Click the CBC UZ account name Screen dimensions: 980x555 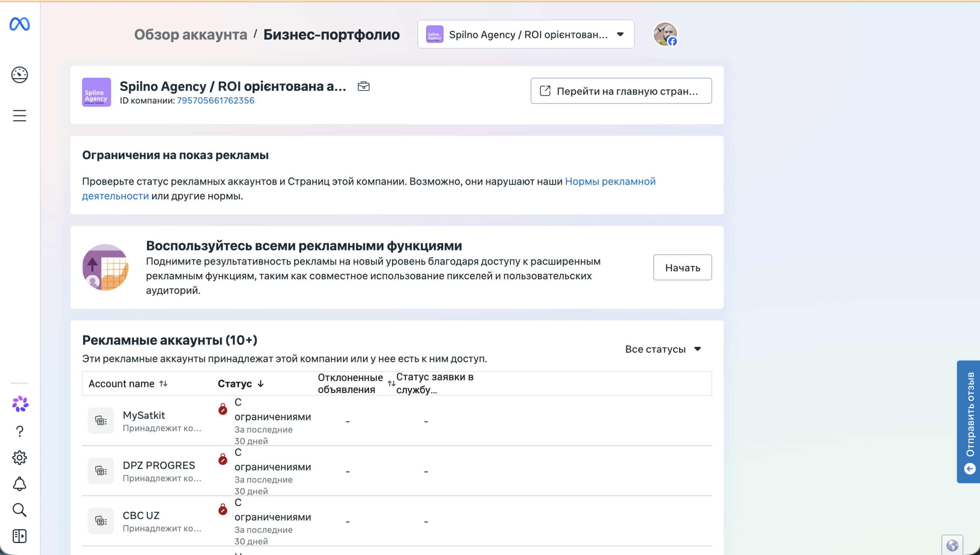click(x=141, y=516)
